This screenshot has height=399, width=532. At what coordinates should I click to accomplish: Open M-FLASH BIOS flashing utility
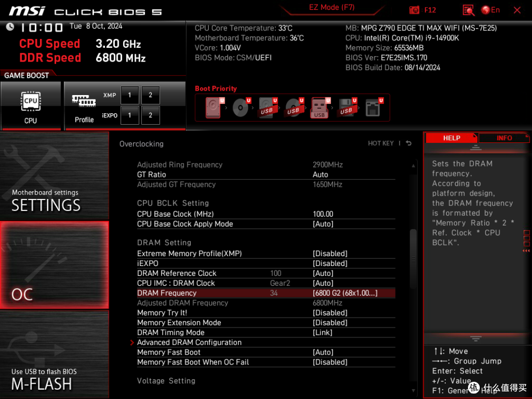click(54, 354)
